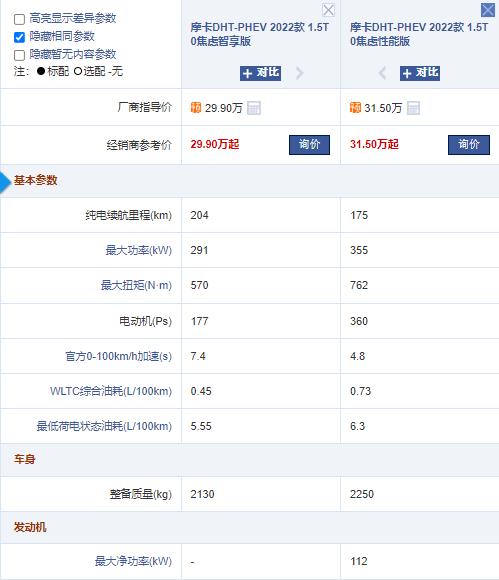Select the 204 pure electric range value
This screenshot has width=499, height=580.
[199, 215]
